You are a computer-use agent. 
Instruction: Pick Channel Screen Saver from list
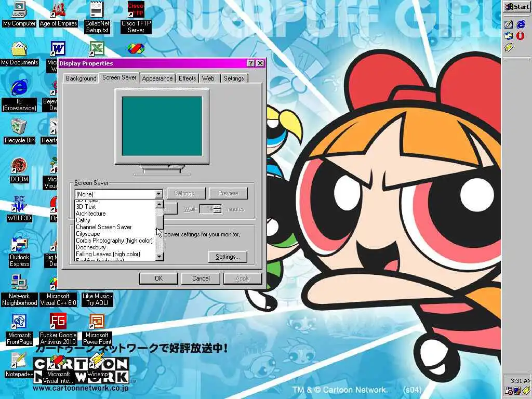point(115,227)
